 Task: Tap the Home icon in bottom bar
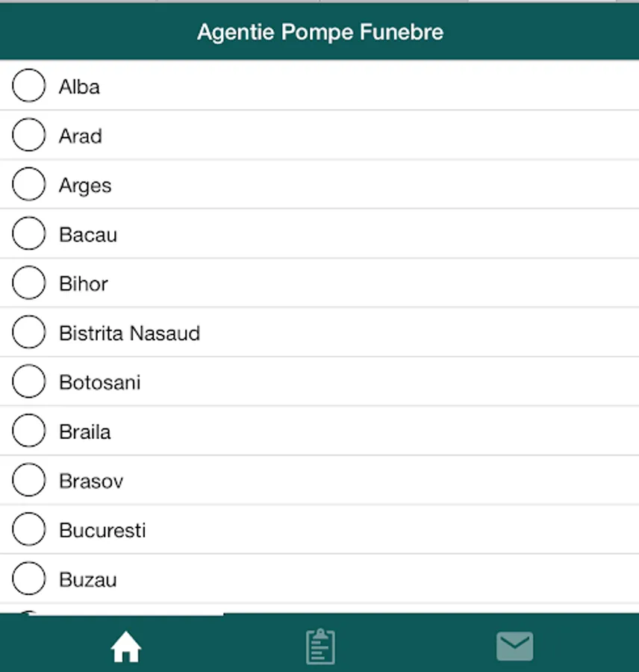126,647
